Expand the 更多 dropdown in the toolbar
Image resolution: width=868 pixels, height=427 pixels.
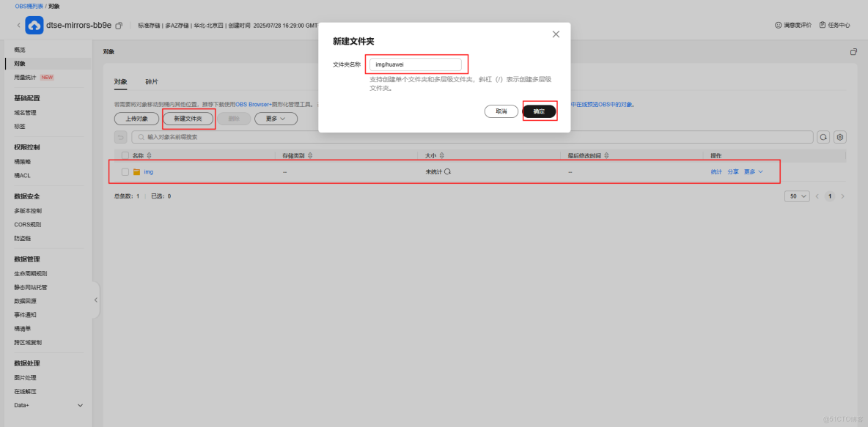click(x=276, y=118)
